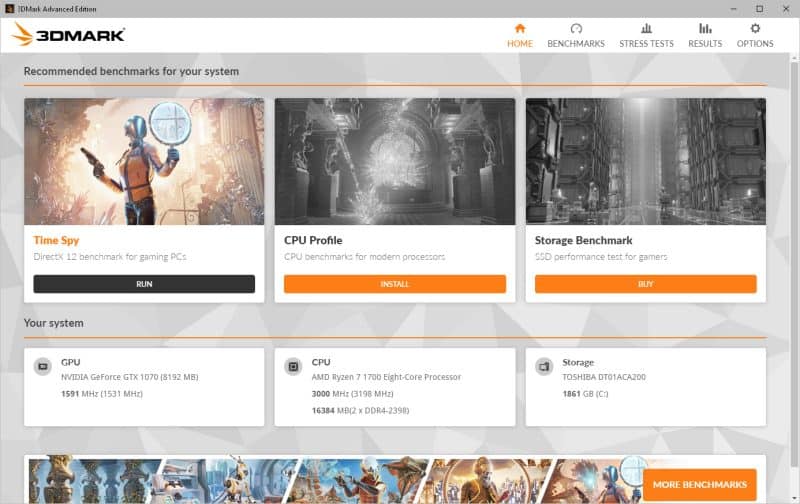
Task: Click 'DirectX 12 benchmark for gaming PCs' description
Action: tap(110, 257)
